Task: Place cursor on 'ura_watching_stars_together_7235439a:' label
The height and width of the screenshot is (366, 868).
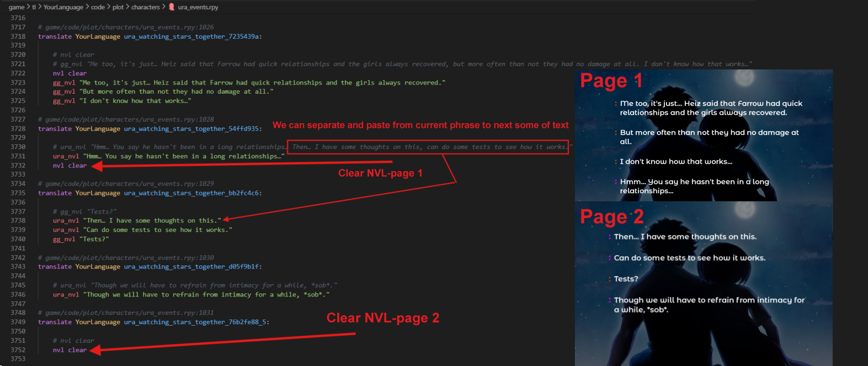Action: click(x=193, y=36)
